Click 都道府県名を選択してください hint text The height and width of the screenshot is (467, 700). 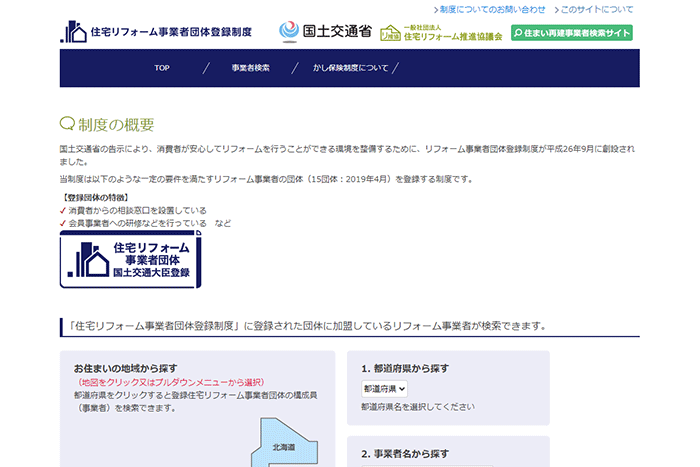coord(418,407)
